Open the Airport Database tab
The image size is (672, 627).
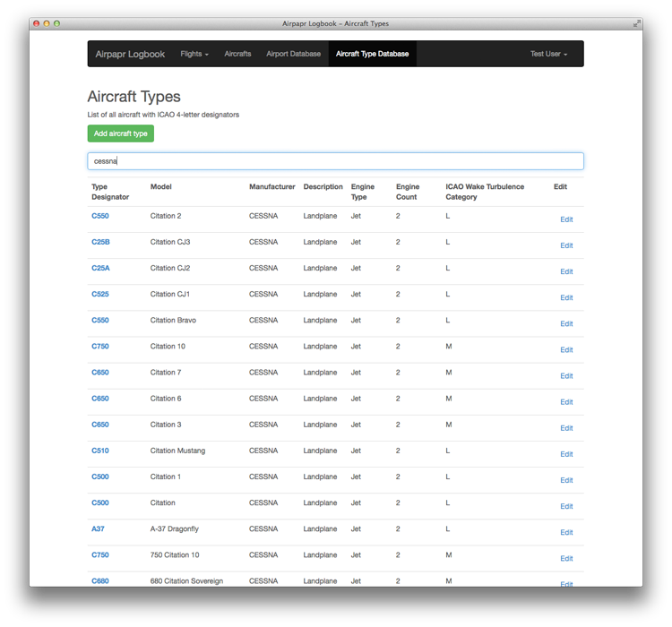point(294,54)
